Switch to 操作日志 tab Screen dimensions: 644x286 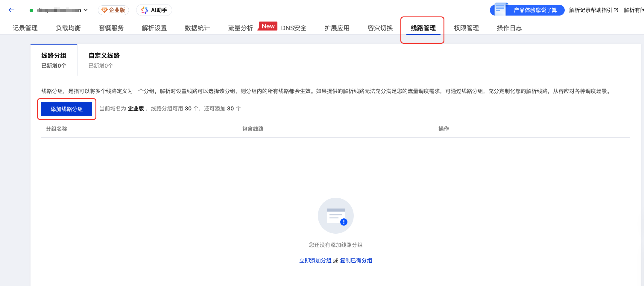pyautogui.click(x=509, y=28)
